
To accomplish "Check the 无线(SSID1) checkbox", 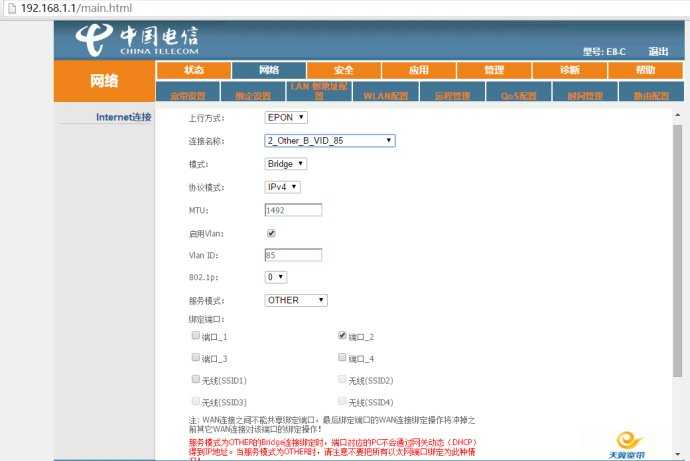I will pos(196,379).
